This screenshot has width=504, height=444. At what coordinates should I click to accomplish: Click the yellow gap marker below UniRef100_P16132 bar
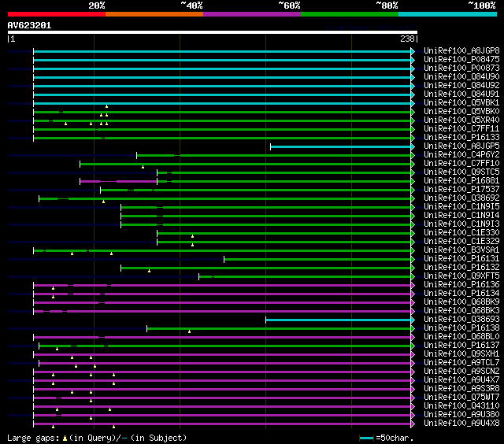pyautogui.click(x=149, y=271)
